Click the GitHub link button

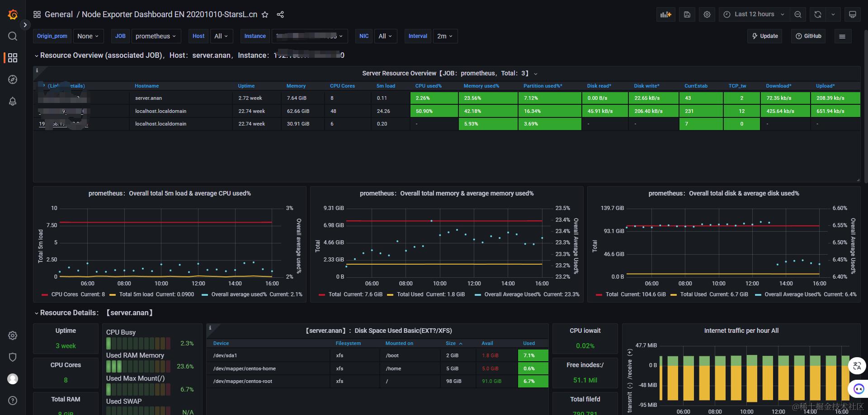click(x=808, y=36)
